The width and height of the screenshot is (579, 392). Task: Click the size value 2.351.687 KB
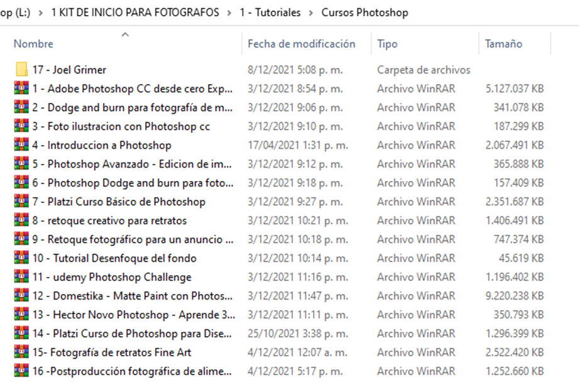click(x=515, y=202)
